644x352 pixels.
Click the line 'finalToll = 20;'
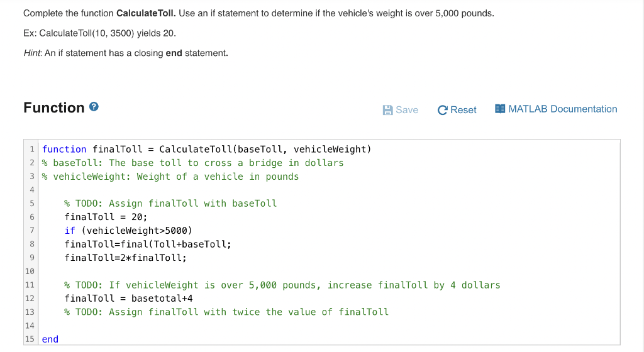click(x=106, y=217)
